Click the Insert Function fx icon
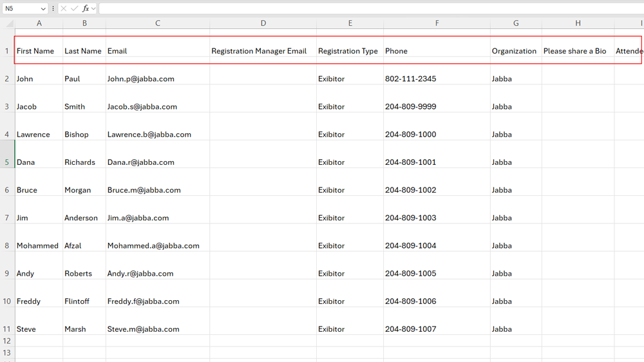 pyautogui.click(x=85, y=8)
